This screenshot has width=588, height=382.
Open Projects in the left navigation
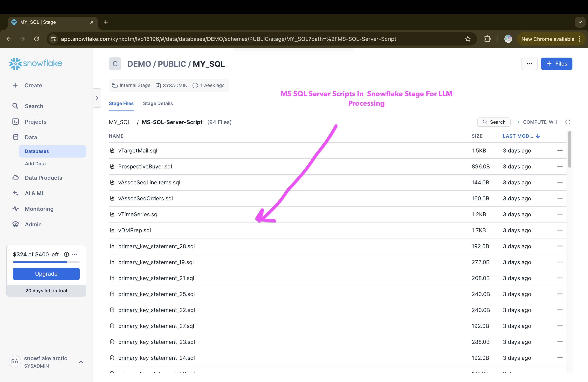pyautogui.click(x=36, y=122)
